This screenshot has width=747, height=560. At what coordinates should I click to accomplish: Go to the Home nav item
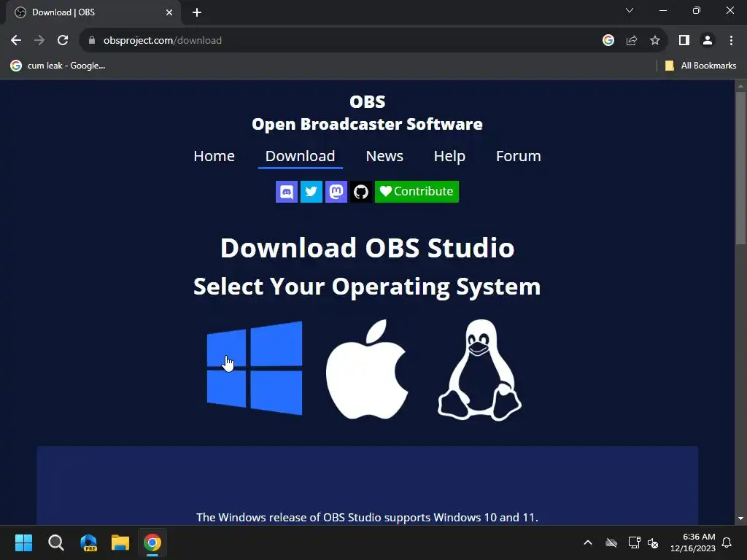[214, 156]
